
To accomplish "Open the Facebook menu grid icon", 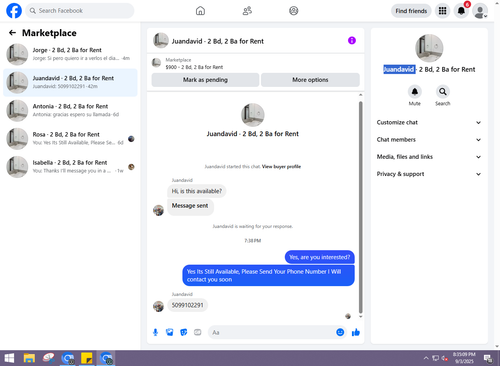I will click(442, 11).
